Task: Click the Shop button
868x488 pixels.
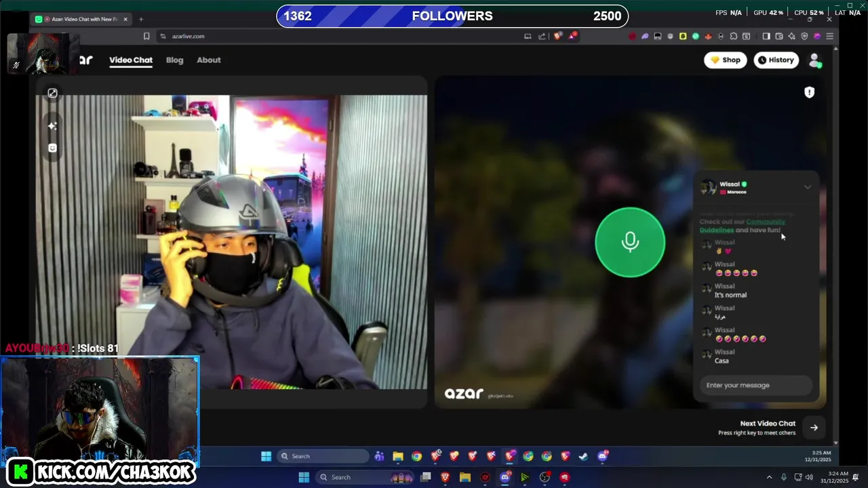Action: click(725, 60)
